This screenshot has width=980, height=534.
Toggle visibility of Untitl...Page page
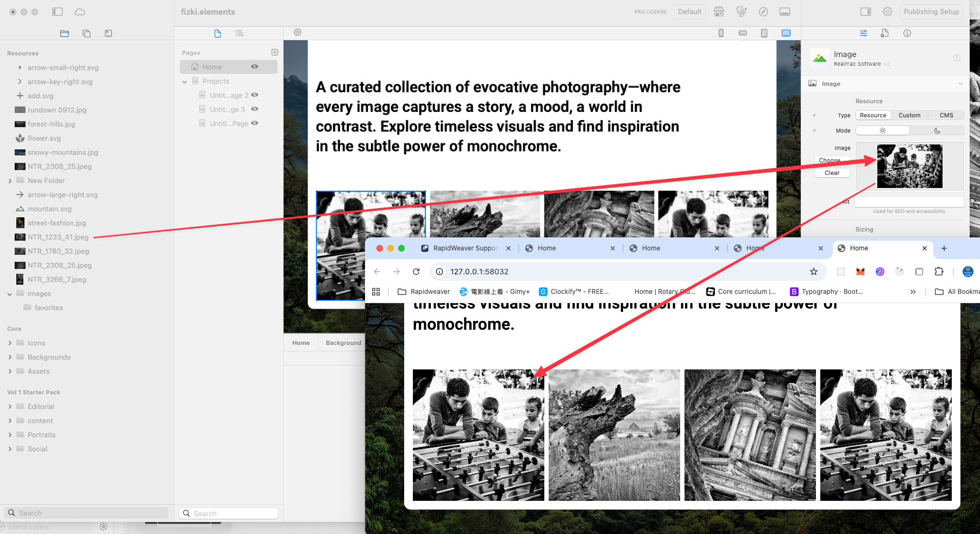tap(254, 123)
